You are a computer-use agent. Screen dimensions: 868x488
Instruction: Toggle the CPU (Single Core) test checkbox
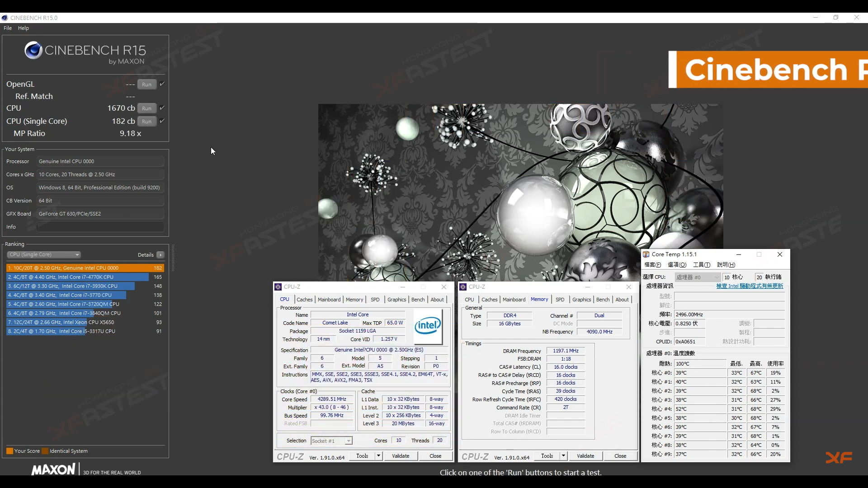point(162,121)
